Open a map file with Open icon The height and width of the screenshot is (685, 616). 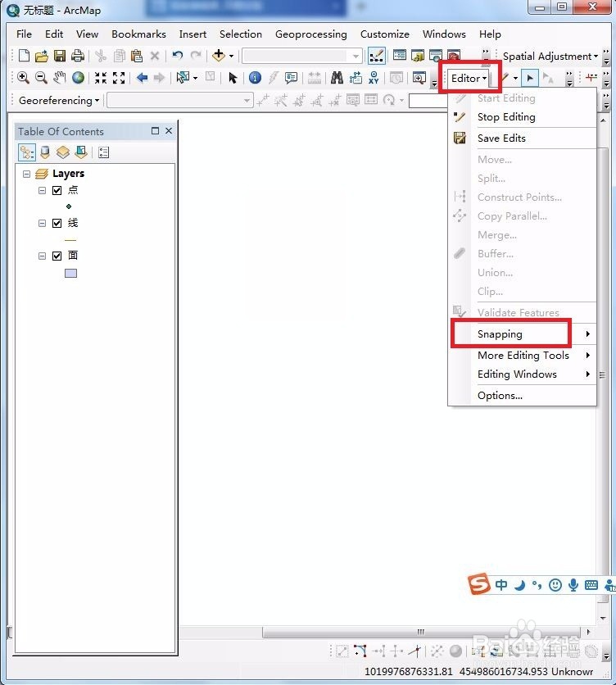42,56
